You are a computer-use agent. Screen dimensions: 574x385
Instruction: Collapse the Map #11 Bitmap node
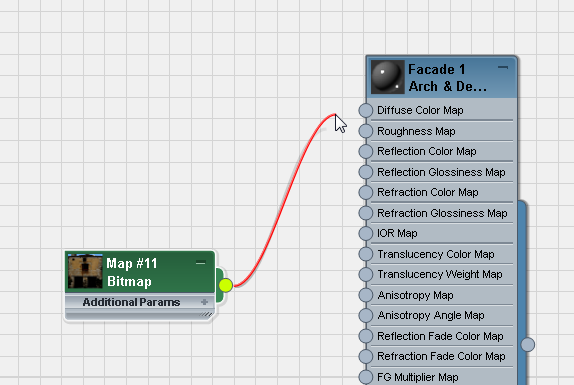coord(201,263)
